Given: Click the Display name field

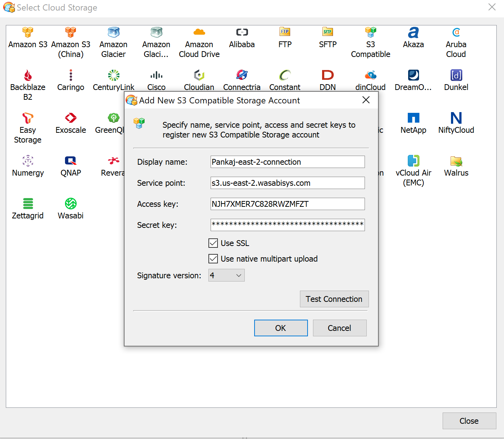Looking at the screenshot, I should tap(288, 162).
